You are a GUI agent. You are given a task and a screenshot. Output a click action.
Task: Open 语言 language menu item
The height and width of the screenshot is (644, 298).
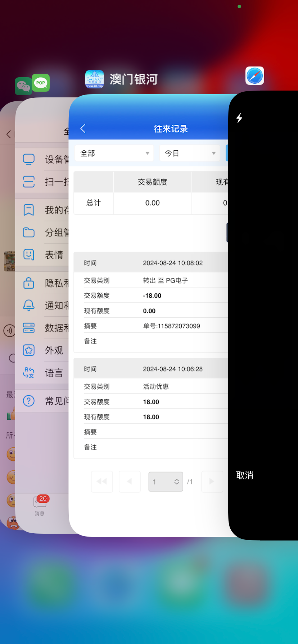[x=54, y=373]
